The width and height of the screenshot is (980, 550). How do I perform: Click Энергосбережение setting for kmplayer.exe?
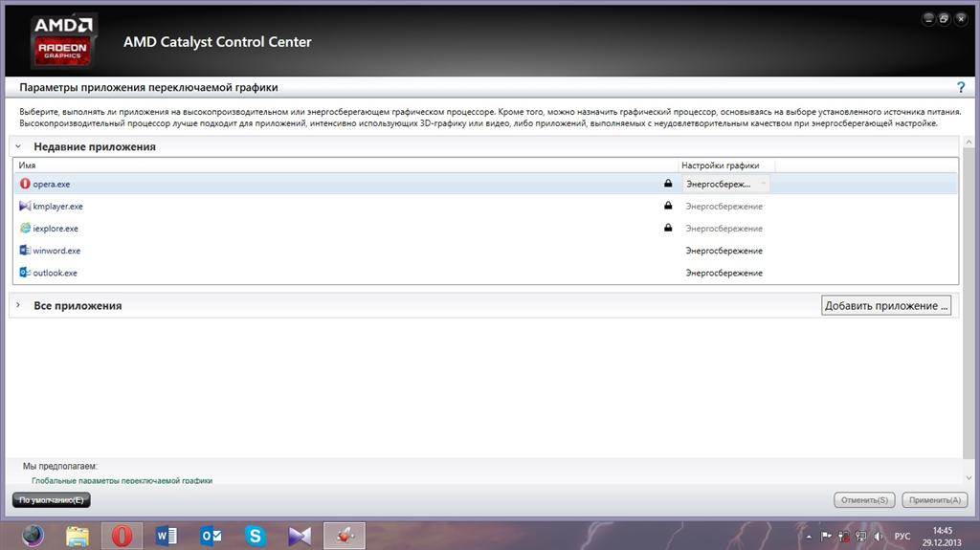pyautogui.click(x=724, y=207)
